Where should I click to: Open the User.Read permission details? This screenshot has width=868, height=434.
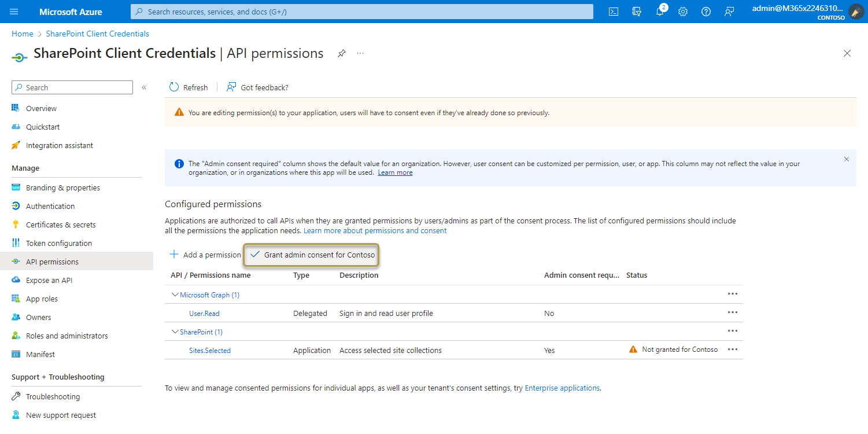coord(204,313)
